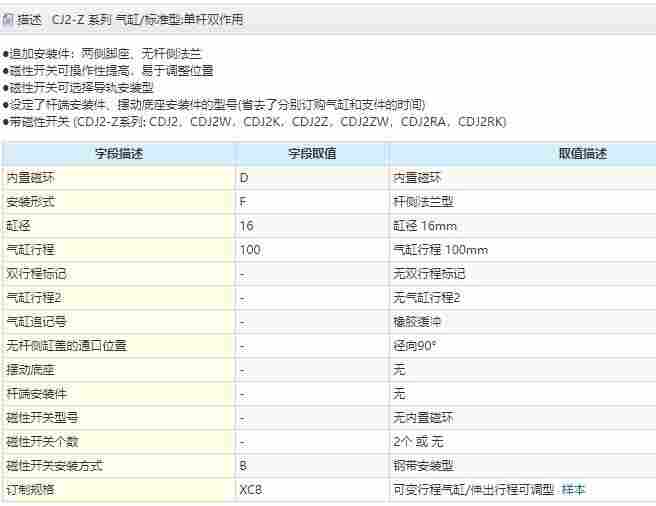Click 杆侧法兰型 description cell
The height and width of the screenshot is (506, 656).
(x=523, y=202)
